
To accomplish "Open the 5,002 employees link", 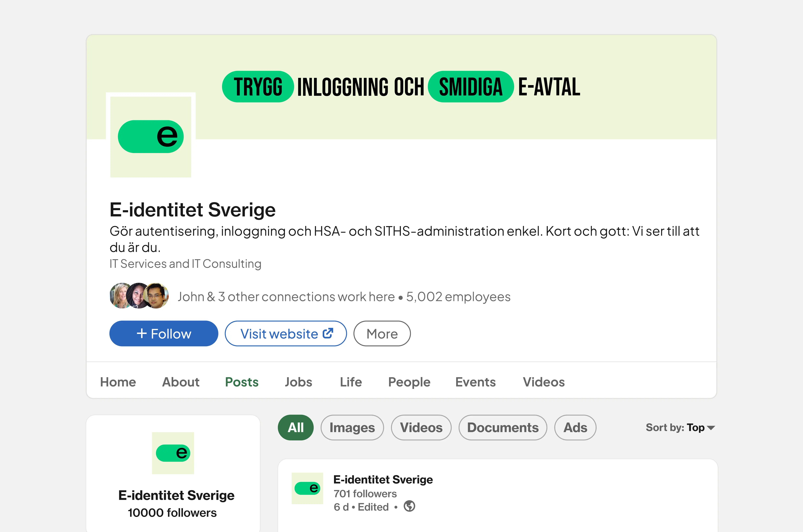I will click(458, 297).
